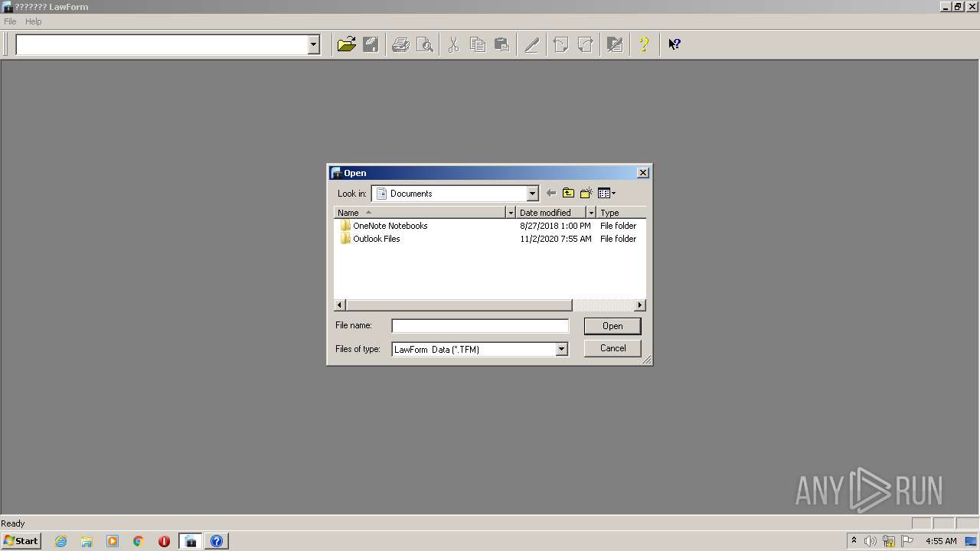The image size is (980, 551).
Task: Click the Cut scissors icon
Action: click(x=453, y=44)
